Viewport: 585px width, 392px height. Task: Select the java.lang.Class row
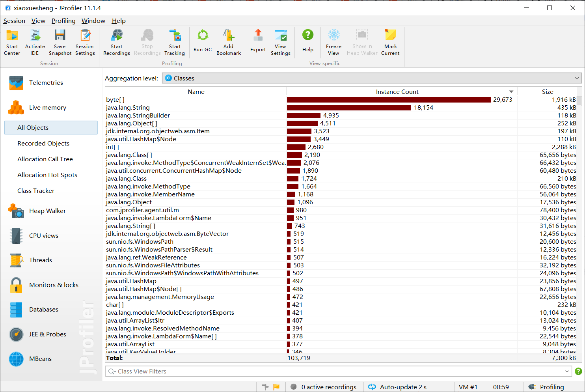click(341, 179)
